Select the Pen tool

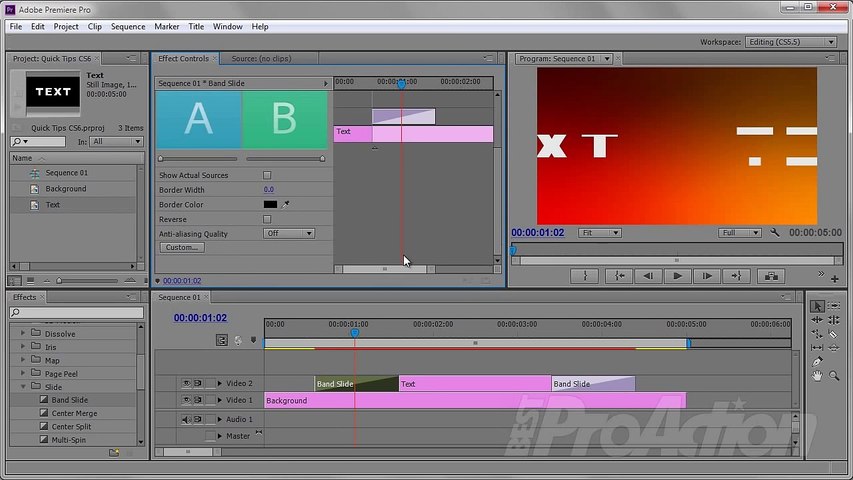pyautogui.click(x=817, y=361)
